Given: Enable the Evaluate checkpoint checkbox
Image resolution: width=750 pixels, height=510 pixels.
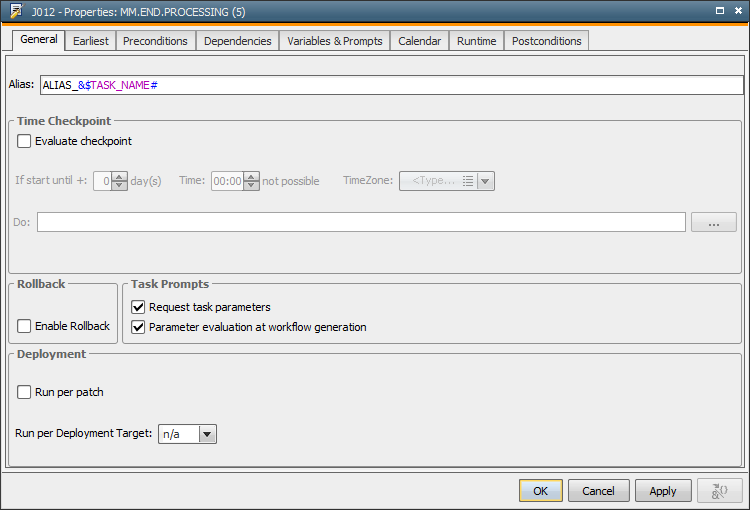Looking at the screenshot, I should coord(24,142).
